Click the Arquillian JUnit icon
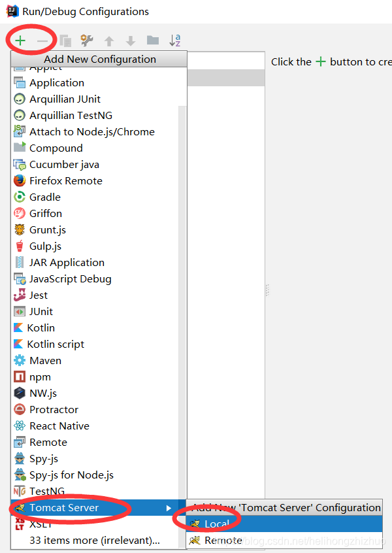 (20, 99)
